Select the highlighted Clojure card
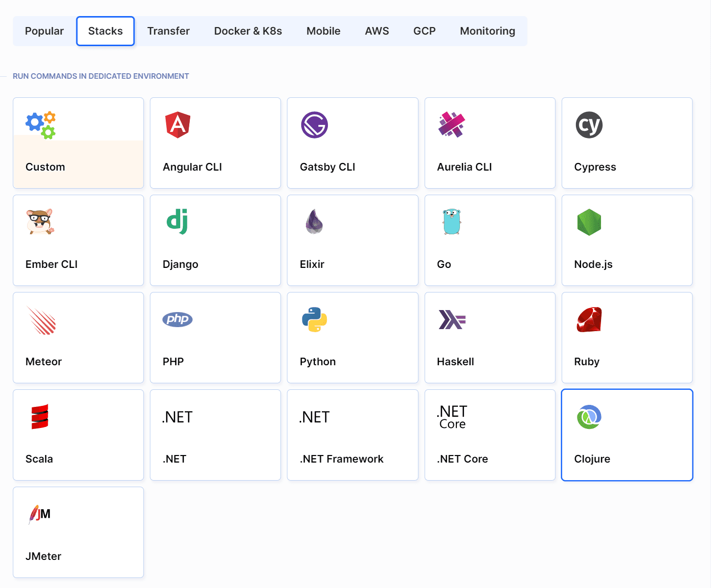 (627, 435)
